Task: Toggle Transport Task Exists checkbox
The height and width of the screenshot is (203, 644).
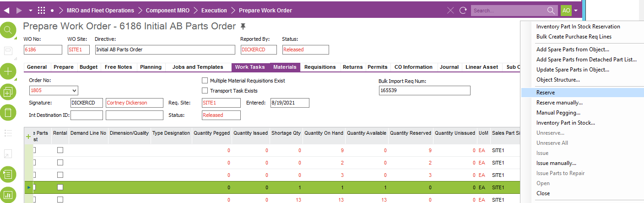Action: tap(205, 91)
